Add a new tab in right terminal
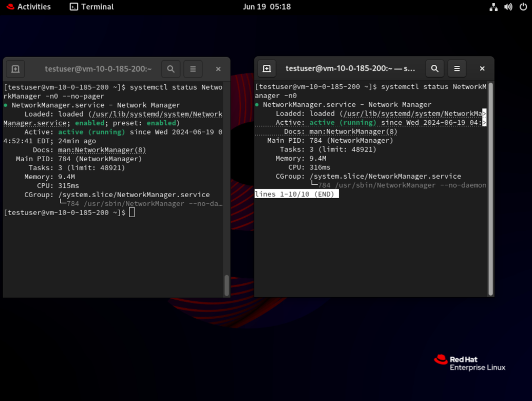This screenshot has height=401, width=532. tap(267, 69)
